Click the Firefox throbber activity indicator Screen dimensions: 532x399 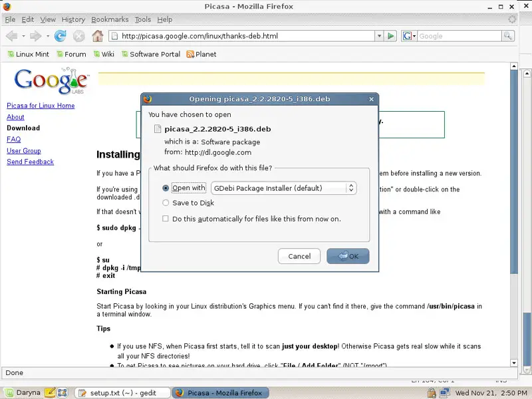coord(512,19)
